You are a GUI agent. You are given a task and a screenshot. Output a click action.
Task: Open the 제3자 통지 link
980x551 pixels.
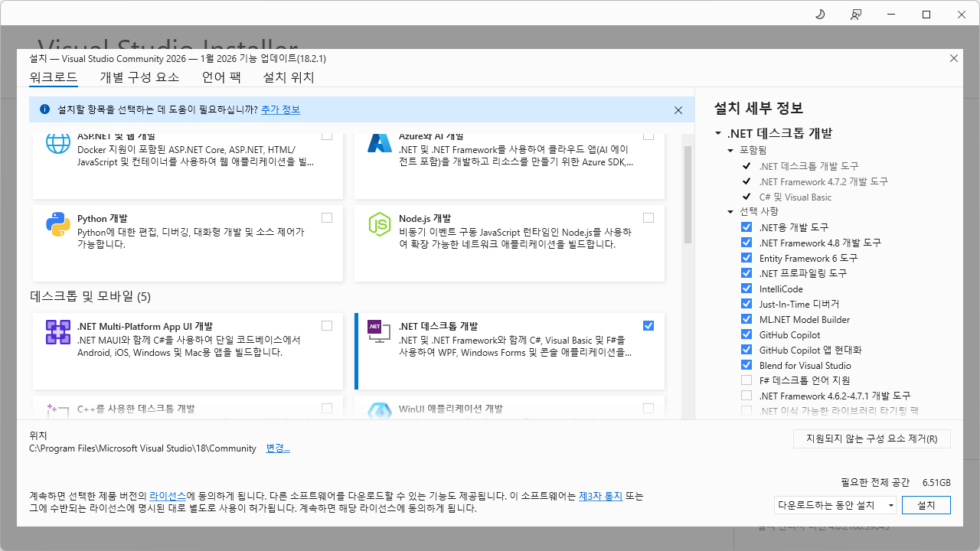pos(600,496)
